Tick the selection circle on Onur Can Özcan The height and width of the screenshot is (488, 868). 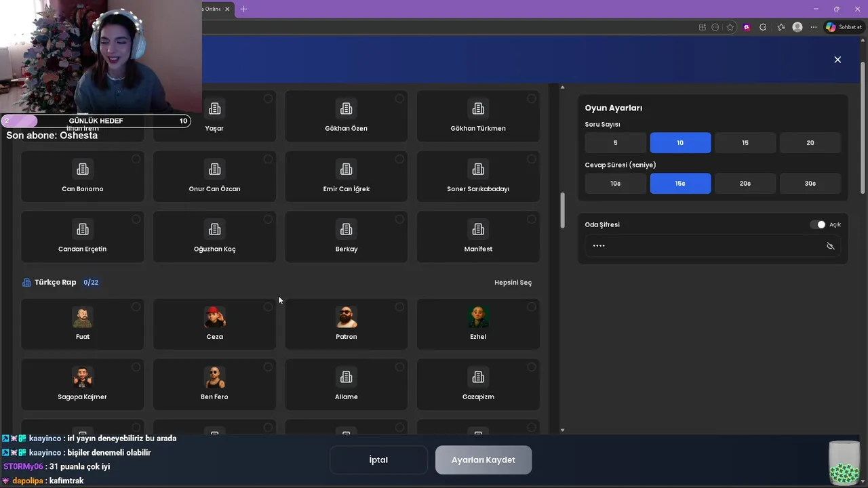pyautogui.click(x=268, y=159)
